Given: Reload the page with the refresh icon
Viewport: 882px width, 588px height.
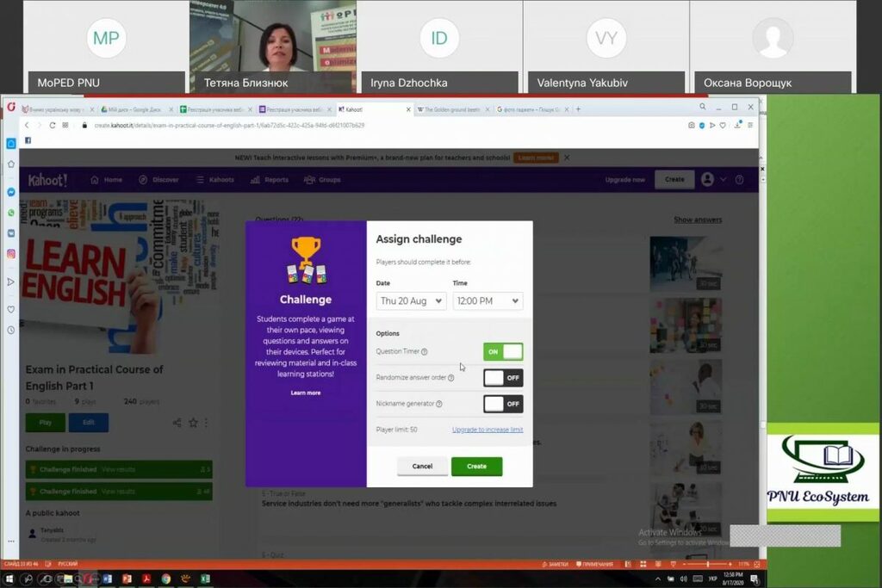Looking at the screenshot, I should pos(52,125).
